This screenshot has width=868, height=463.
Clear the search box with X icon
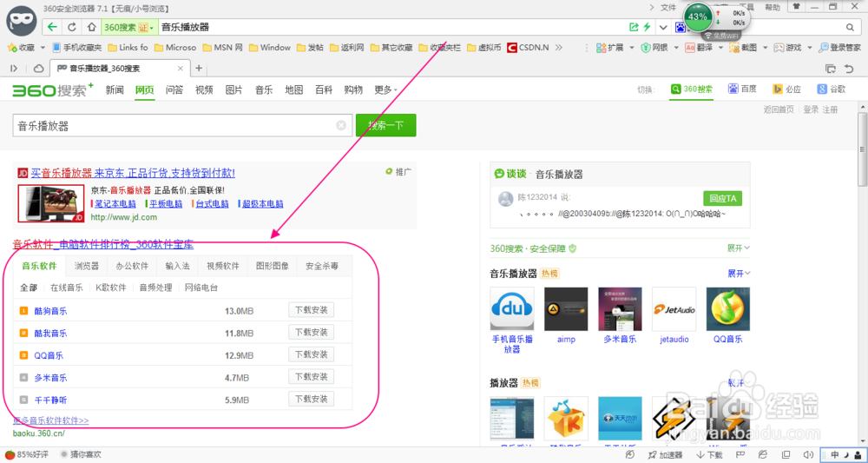pyautogui.click(x=341, y=126)
